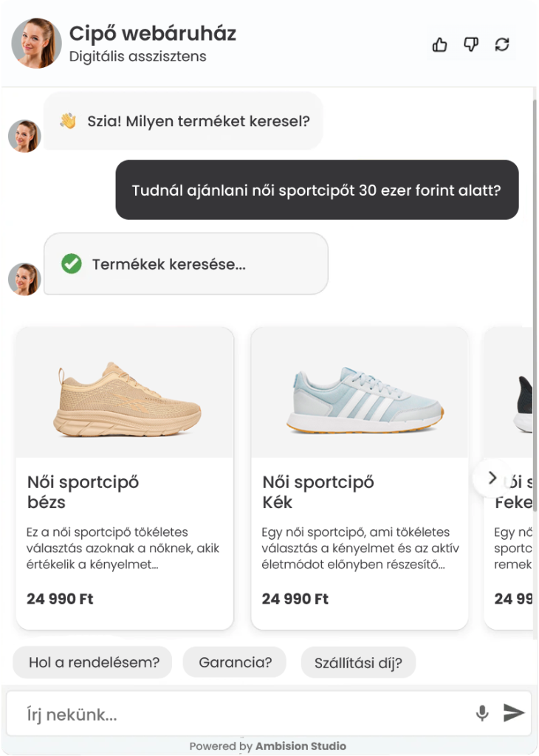The width and height of the screenshot is (539, 756).
Task: Select the "Szállítási díj?" quick reply
Action: pos(358,662)
